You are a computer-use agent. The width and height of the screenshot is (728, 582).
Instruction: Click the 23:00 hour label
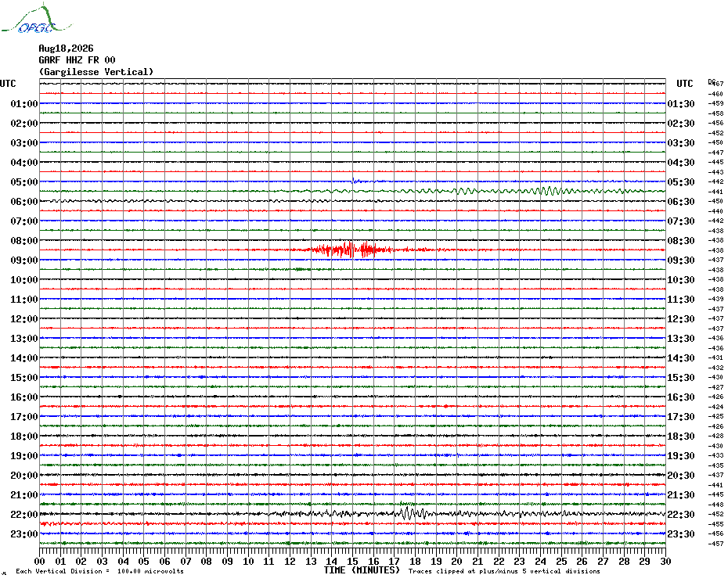(24, 533)
